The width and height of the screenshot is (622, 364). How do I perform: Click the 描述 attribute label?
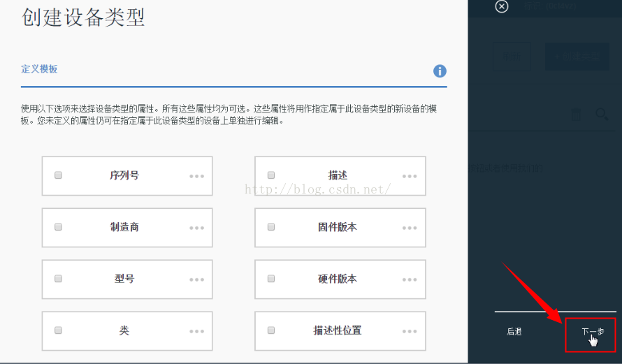[338, 175]
